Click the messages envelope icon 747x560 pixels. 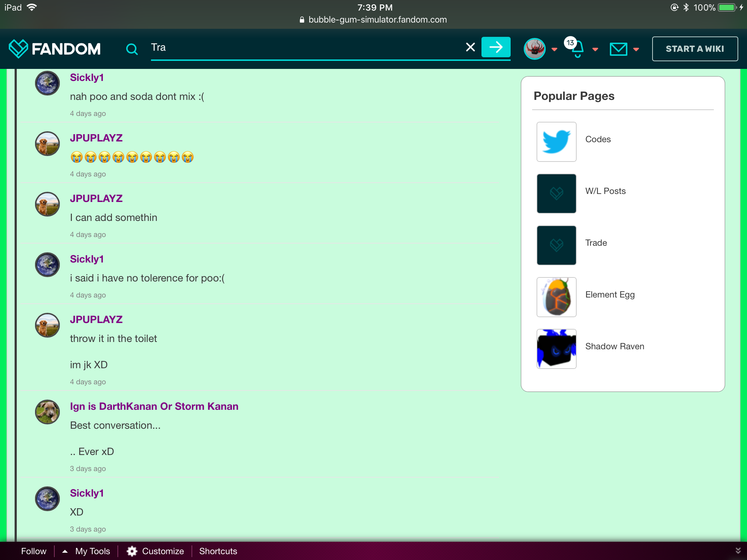click(x=619, y=48)
